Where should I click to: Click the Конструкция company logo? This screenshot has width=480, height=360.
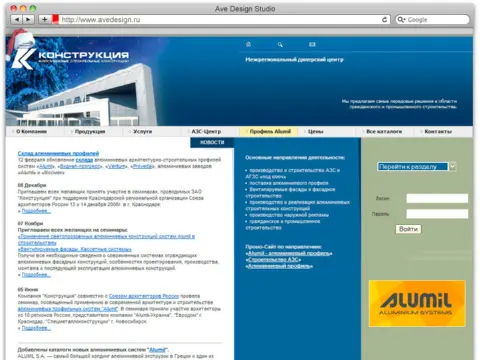click(x=71, y=57)
